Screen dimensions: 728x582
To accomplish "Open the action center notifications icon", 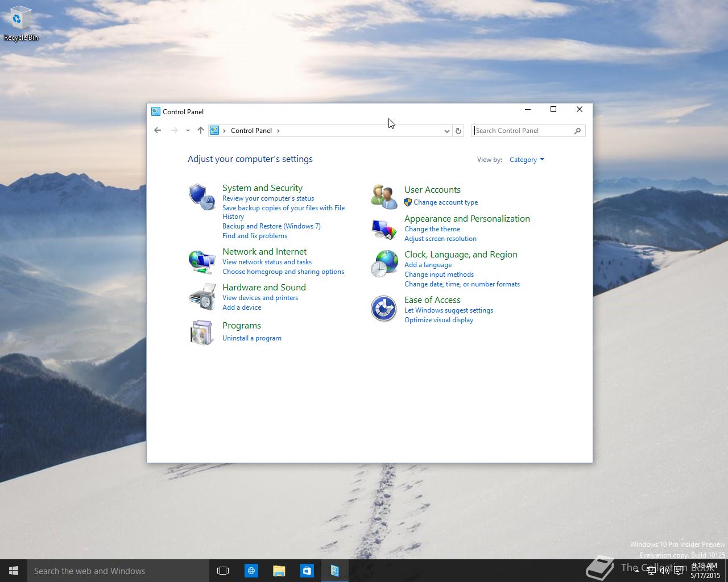I will [679, 571].
